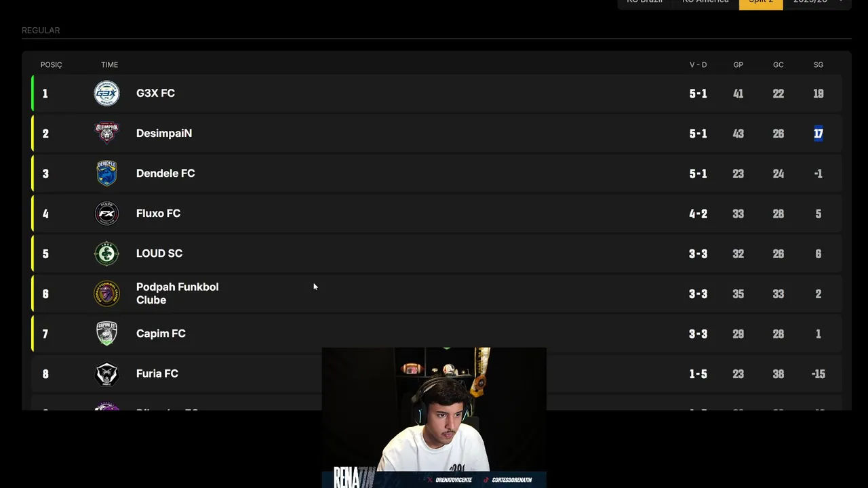Click Podpah Funkbol Clube's SG value 2
Viewport: 868px width, 488px height.
(x=818, y=293)
